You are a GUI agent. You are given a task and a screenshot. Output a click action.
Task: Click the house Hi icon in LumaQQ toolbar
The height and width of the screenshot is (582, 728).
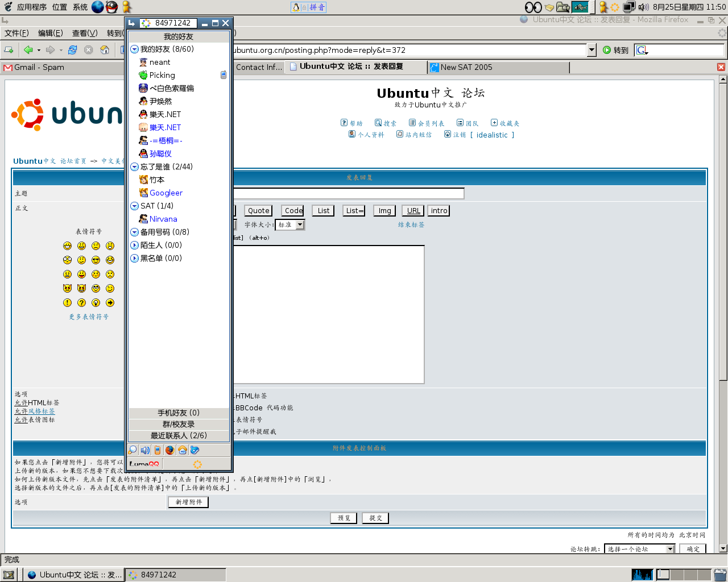183,450
